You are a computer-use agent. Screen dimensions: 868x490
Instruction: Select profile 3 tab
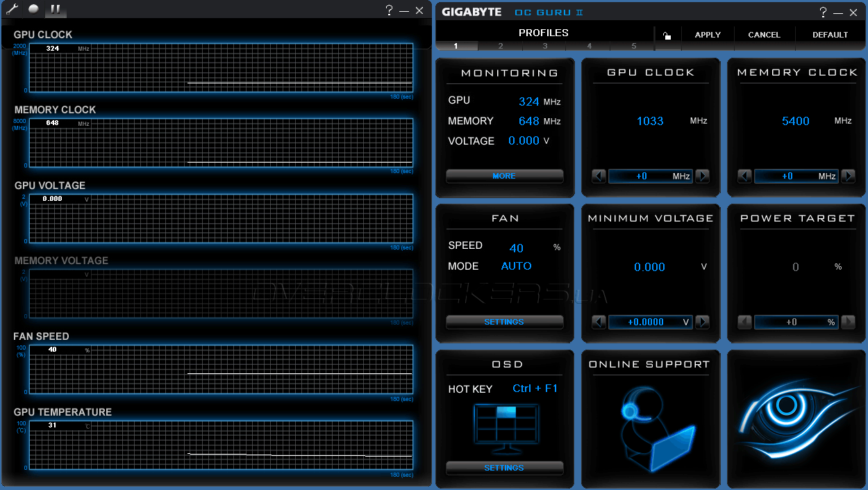pos(545,46)
